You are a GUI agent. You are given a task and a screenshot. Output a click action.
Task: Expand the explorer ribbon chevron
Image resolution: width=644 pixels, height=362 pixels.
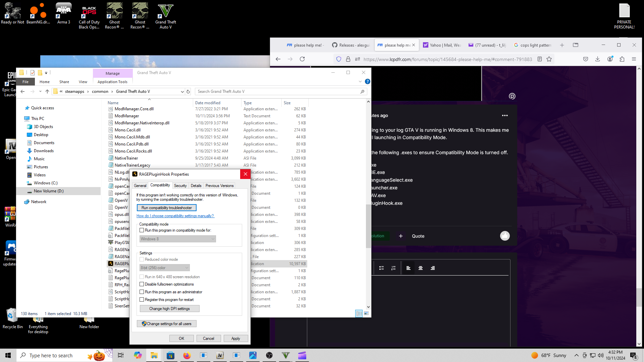coord(360,81)
